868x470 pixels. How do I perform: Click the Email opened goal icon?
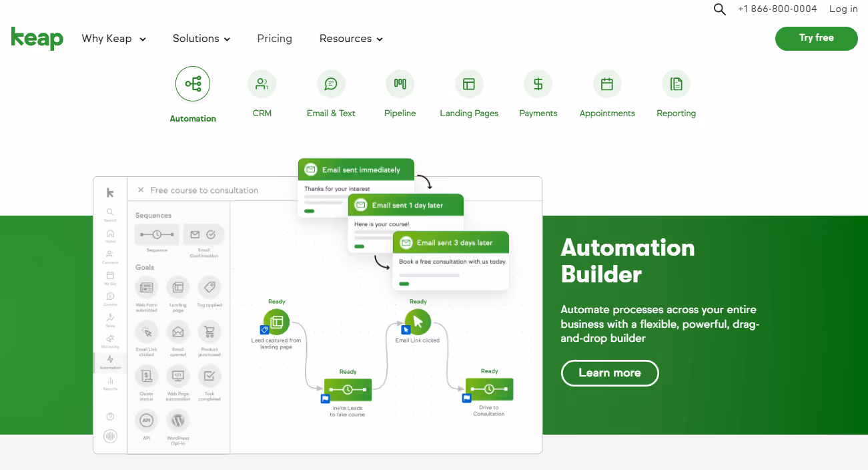click(x=178, y=332)
